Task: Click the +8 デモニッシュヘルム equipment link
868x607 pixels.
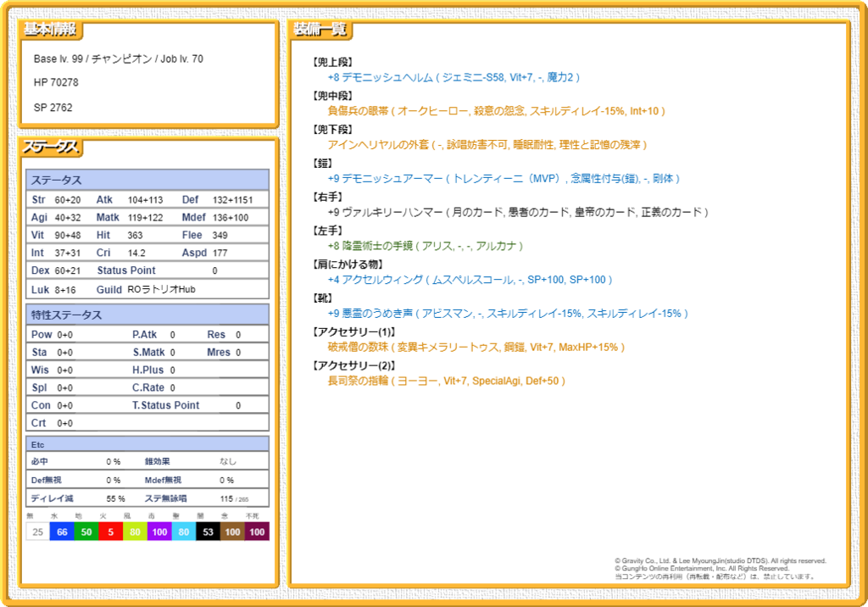Action: (453, 77)
